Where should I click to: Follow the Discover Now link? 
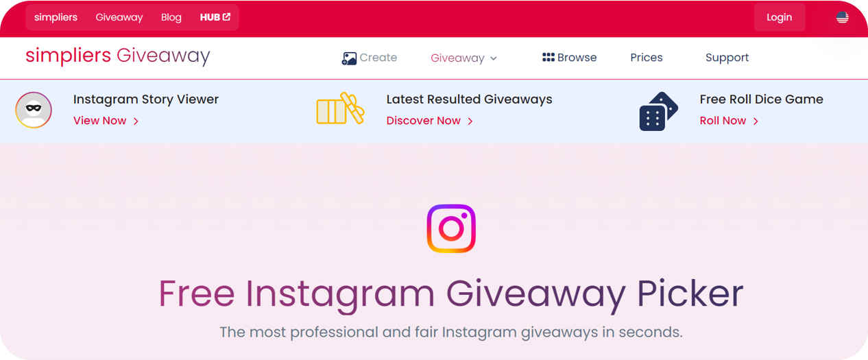click(x=430, y=121)
